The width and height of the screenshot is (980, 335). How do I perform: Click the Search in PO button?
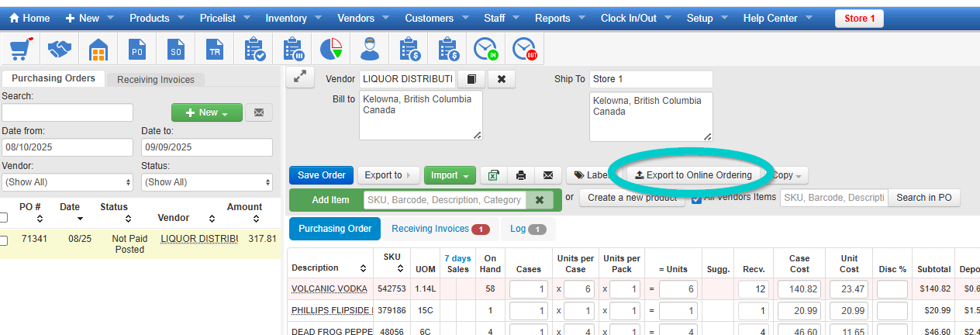(924, 198)
